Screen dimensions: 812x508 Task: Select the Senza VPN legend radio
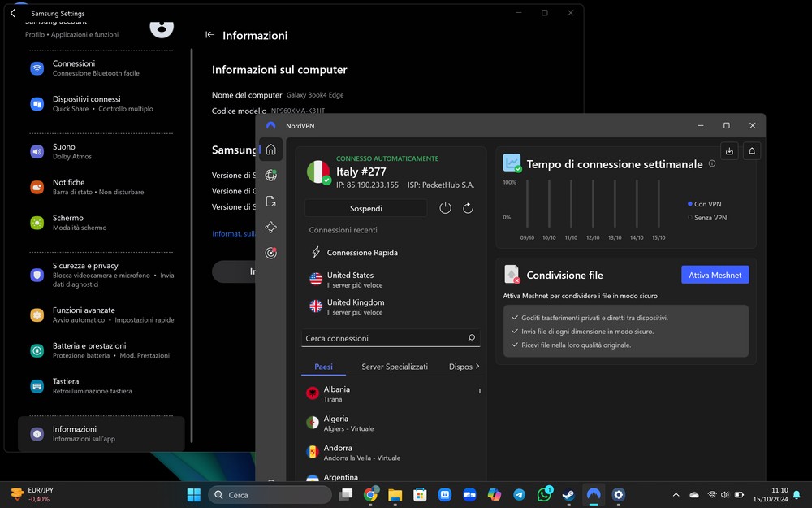689,217
